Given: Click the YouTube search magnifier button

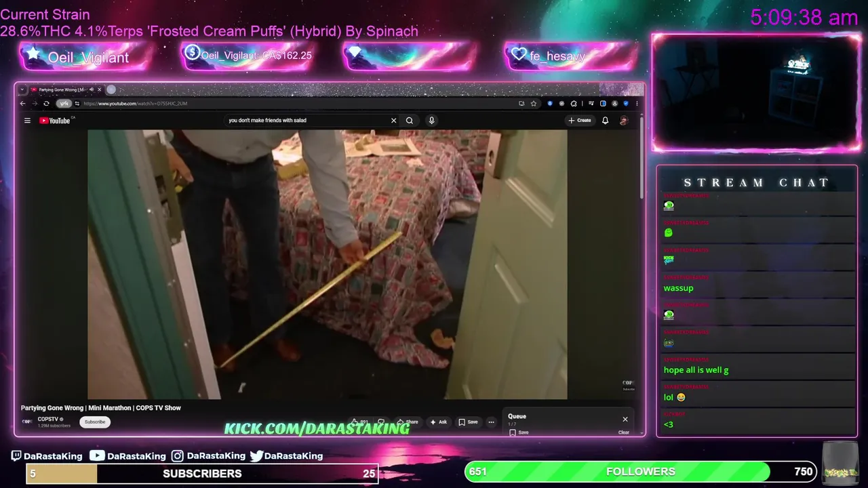Looking at the screenshot, I should pyautogui.click(x=410, y=121).
